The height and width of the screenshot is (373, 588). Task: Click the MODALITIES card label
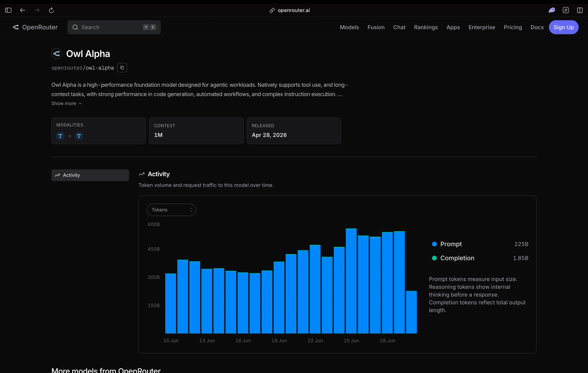coord(70,125)
